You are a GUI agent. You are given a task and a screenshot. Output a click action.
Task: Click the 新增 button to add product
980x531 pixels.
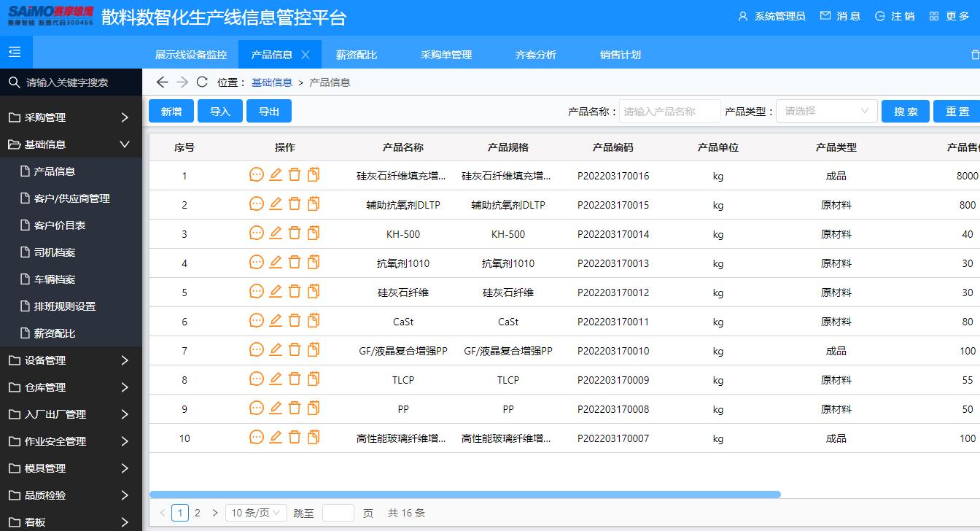171,110
